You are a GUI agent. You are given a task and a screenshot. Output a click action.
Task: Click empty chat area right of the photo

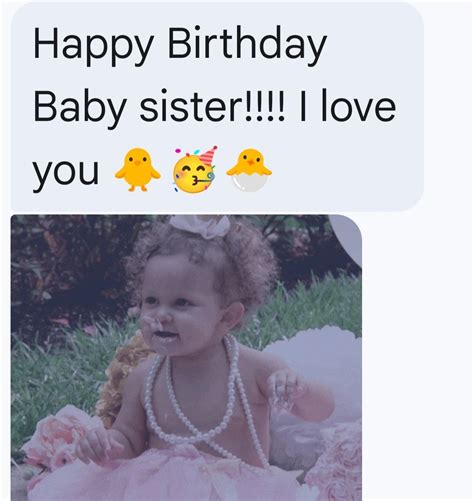(417, 357)
